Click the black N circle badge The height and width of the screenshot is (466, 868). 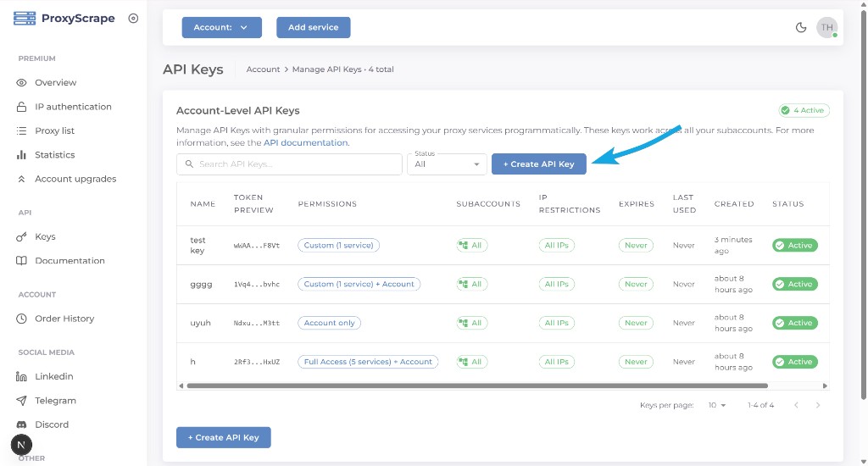click(21, 445)
